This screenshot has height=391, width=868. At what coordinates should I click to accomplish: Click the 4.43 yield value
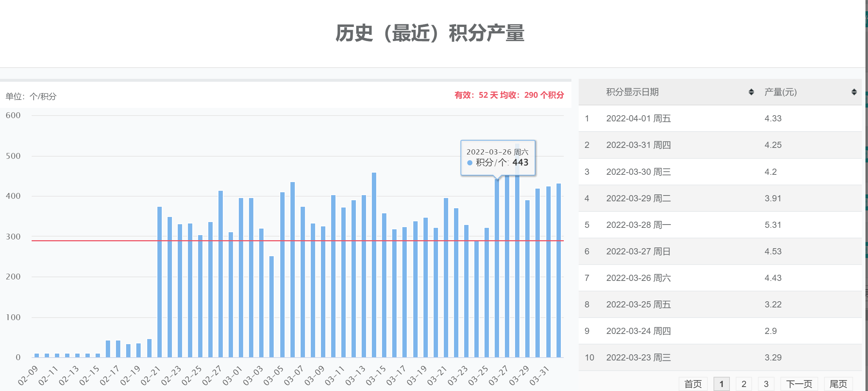pos(773,278)
